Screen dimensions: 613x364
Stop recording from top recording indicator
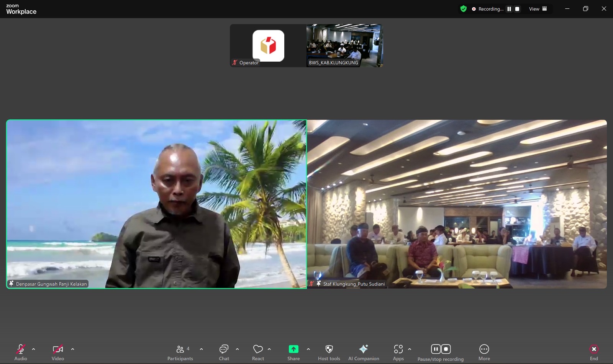point(517,9)
